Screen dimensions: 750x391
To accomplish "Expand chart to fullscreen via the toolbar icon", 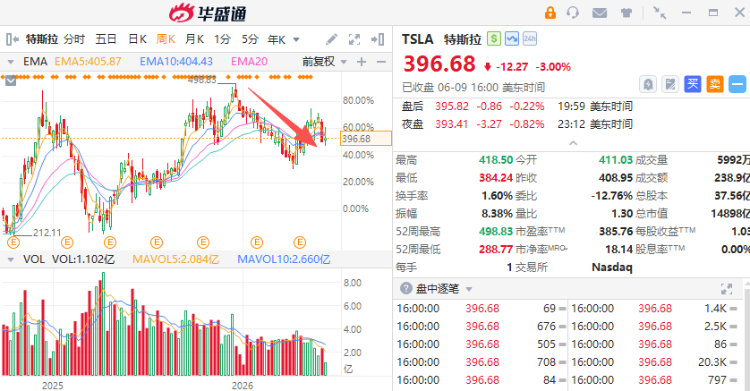I will pos(354,39).
